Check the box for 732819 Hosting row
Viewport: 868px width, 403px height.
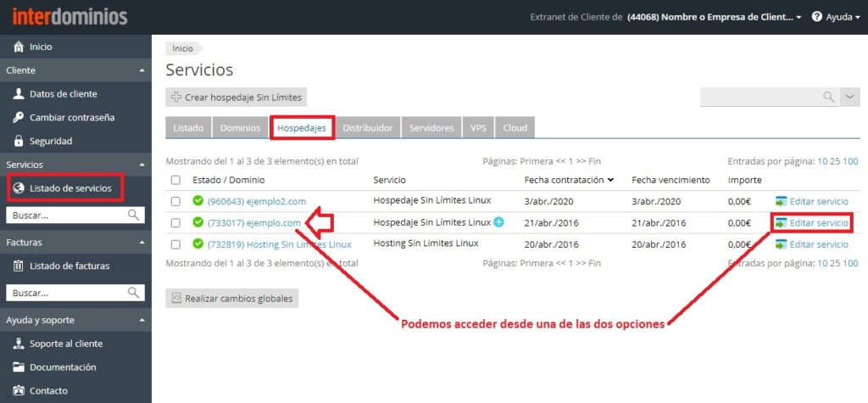point(175,244)
